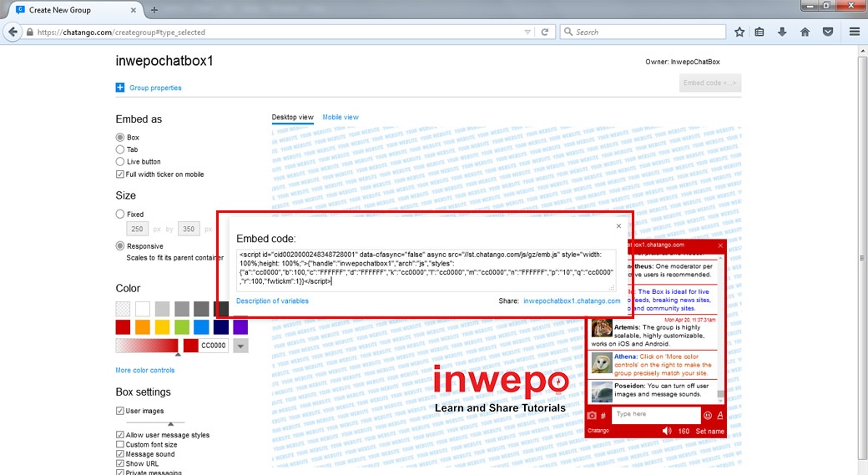Select the Box embed option
This screenshot has height=475, width=868.
pyautogui.click(x=120, y=137)
